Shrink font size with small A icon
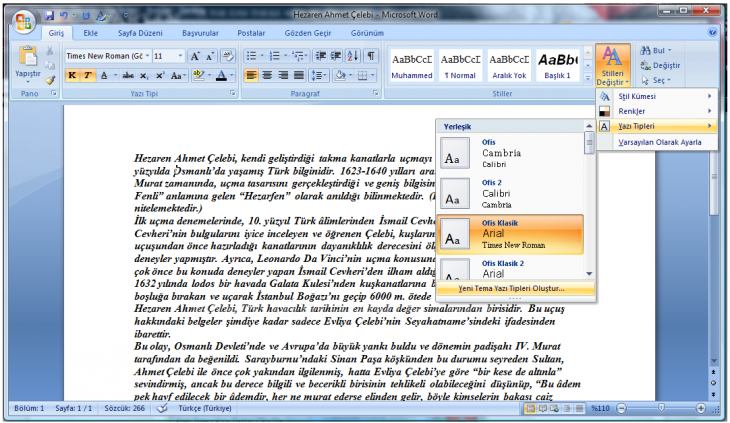The image size is (730, 423). click(x=210, y=56)
